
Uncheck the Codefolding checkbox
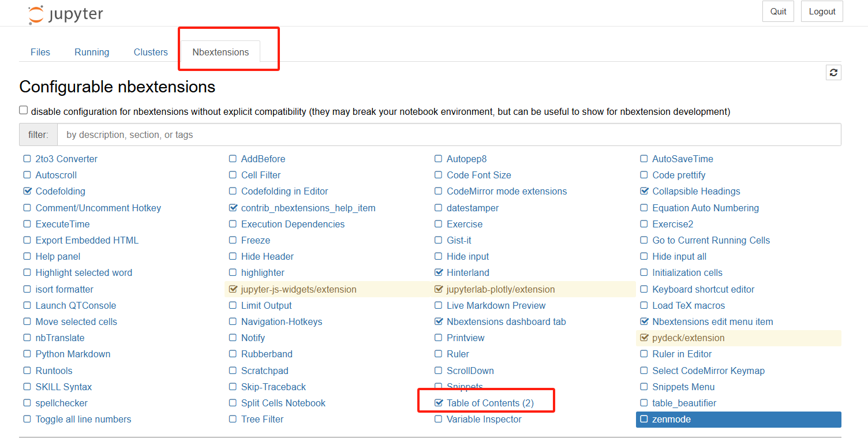pos(27,191)
